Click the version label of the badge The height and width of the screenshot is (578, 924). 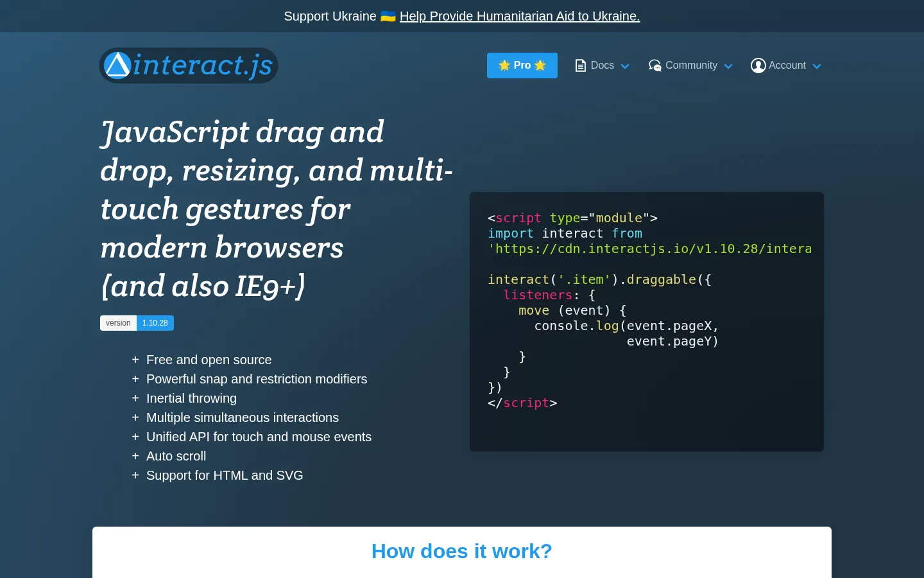[x=118, y=323]
